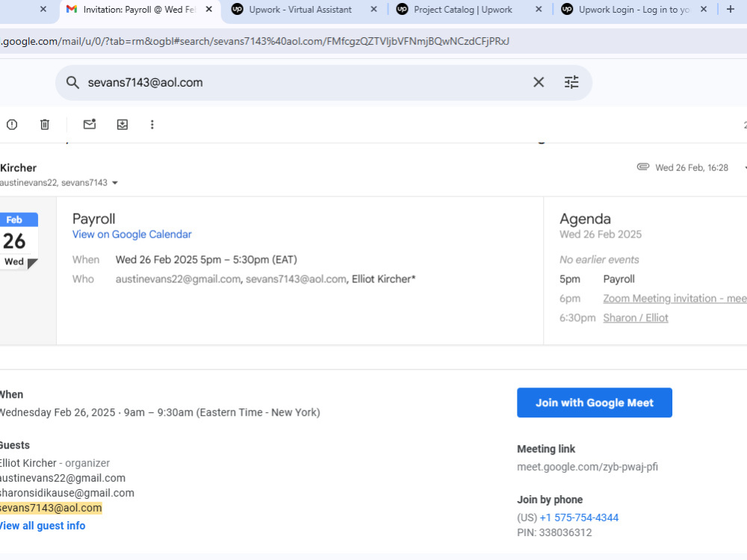Close the Upwork Login tab
The height and width of the screenshot is (560, 747).
click(703, 9)
